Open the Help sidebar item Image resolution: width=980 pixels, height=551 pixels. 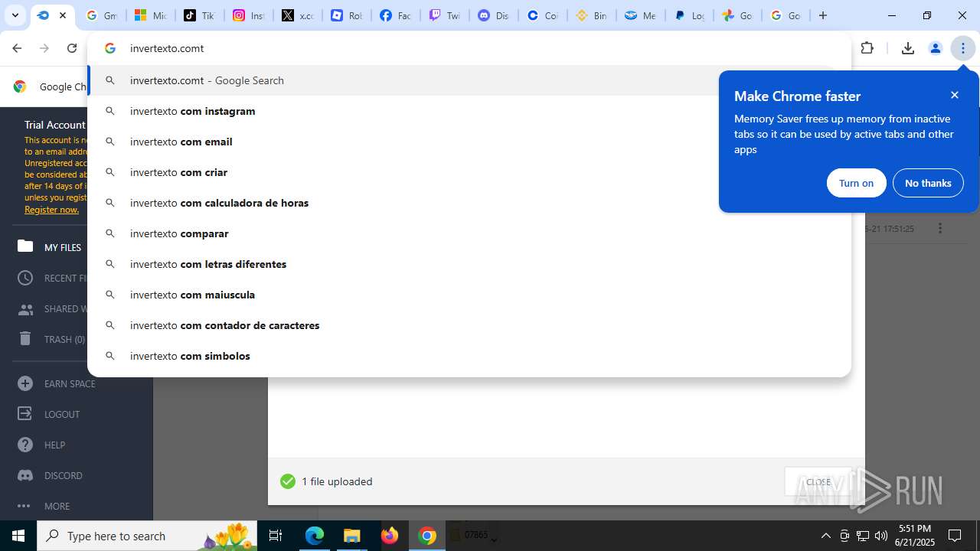(x=41, y=445)
